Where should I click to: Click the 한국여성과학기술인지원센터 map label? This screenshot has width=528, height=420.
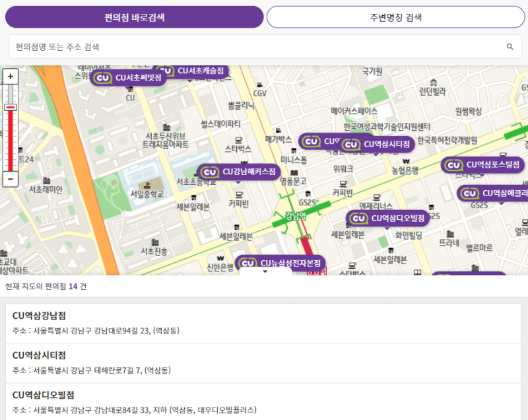pos(387,126)
